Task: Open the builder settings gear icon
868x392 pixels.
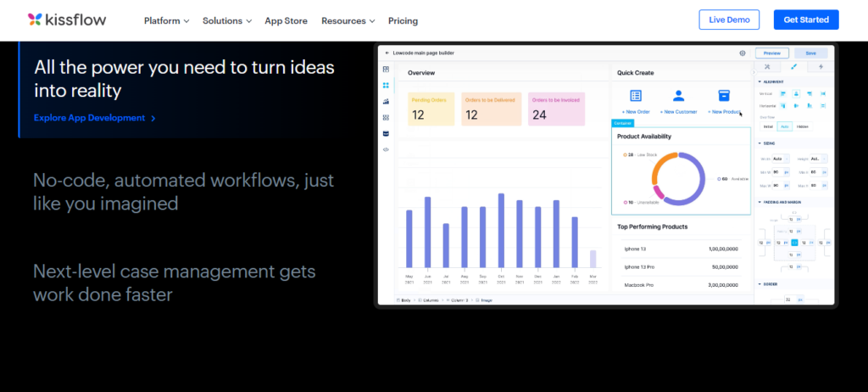Action: tap(743, 53)
